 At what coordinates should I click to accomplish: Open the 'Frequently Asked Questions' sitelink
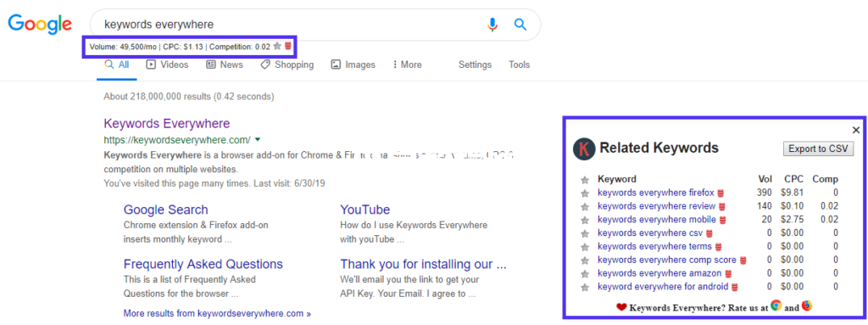tap(203, 264)
